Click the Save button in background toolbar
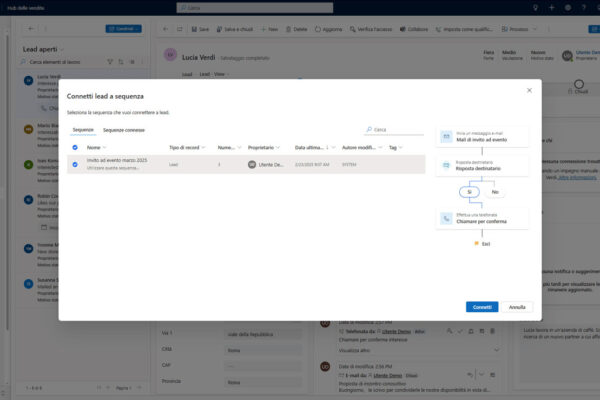The height and width of the screenshot is (400, 600). click(x=200, y=29)
